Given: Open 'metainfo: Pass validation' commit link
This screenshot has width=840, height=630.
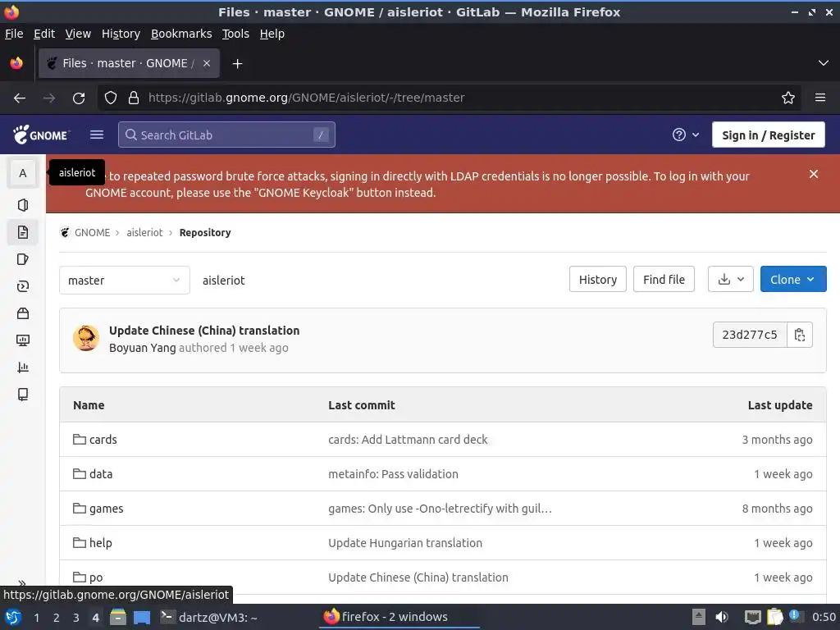Looking at the screenshot, I should (x=393, y=474).
